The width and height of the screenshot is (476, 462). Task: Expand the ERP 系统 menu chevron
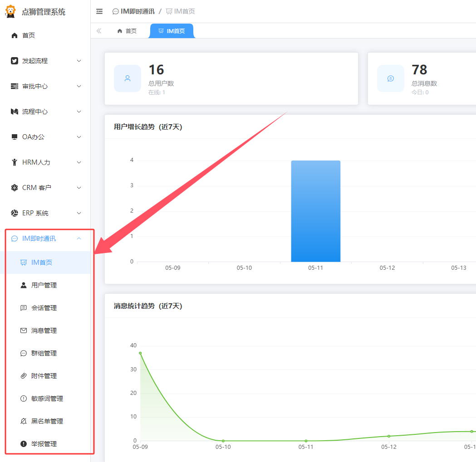(79, 213)
